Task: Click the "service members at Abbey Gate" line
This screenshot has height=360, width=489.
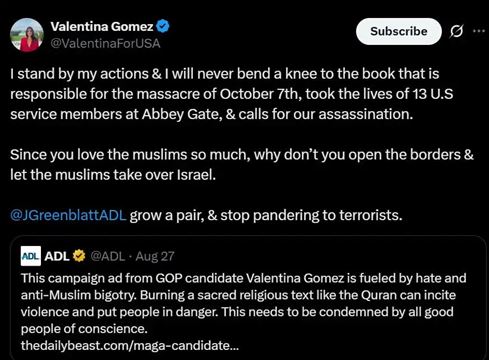Action: (212, 114)
